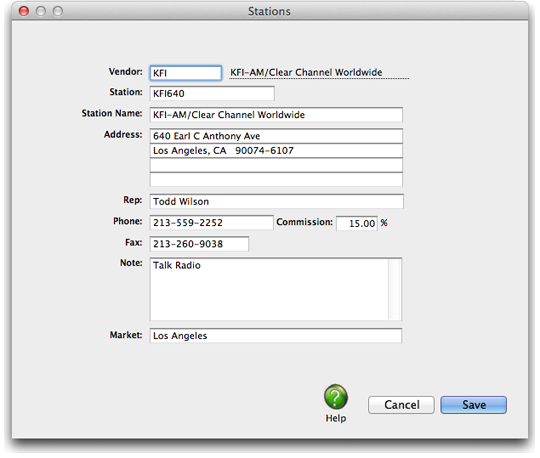Click the Fax number field

199,244
